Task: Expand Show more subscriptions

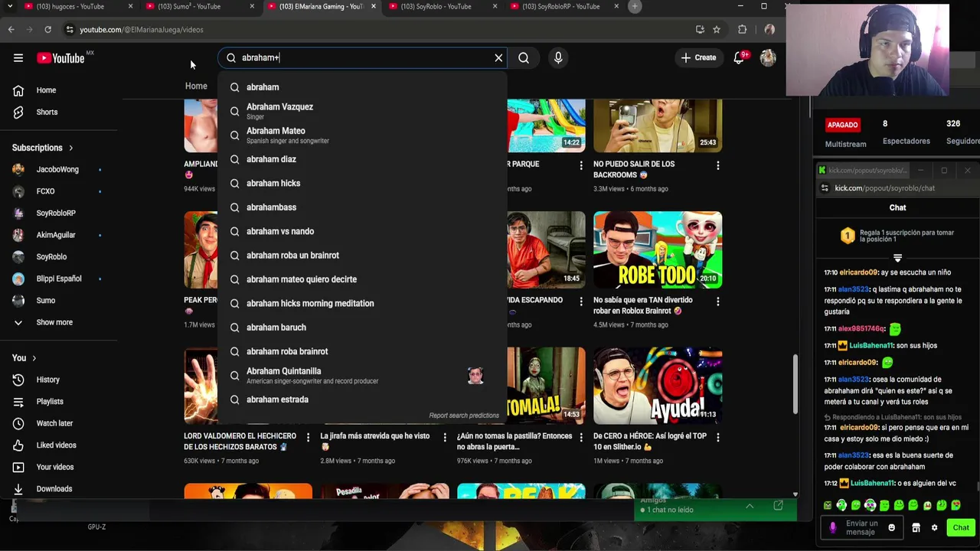Action: pyautogui.click(x=54, y=322)
